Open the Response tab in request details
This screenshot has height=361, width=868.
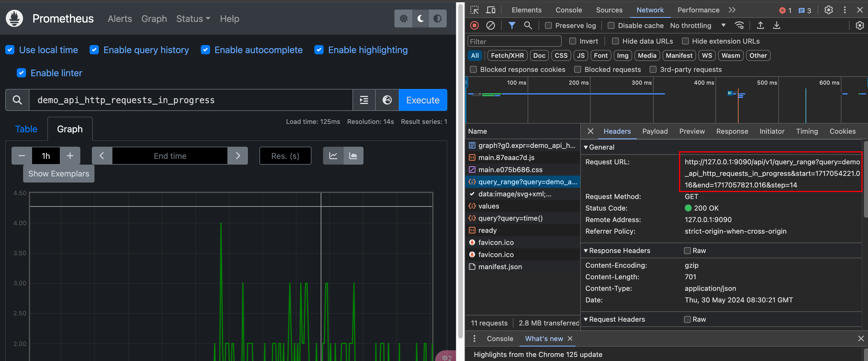pyautogui.click(x=732, y=131)
